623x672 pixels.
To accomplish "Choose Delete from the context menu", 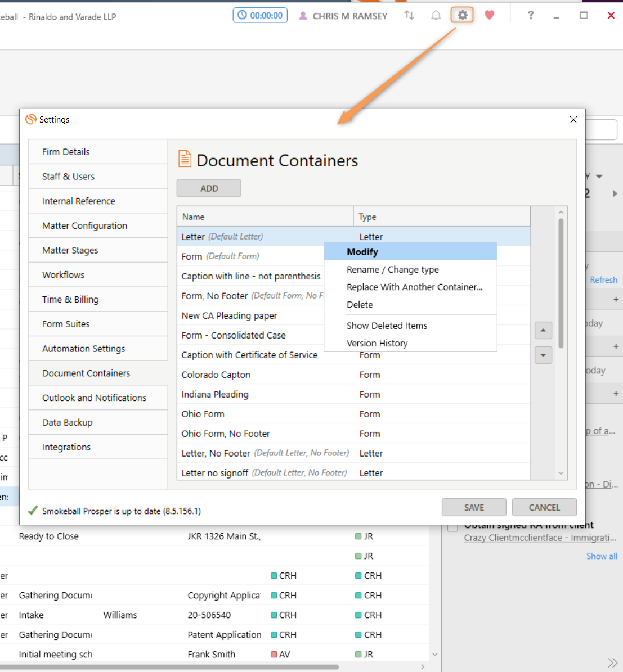I will click(x=410, y=305).
